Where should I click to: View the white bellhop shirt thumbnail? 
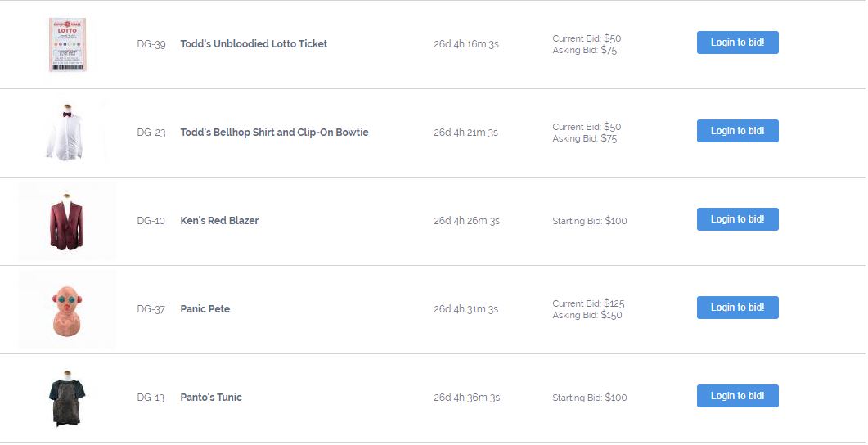coord(67,133)
